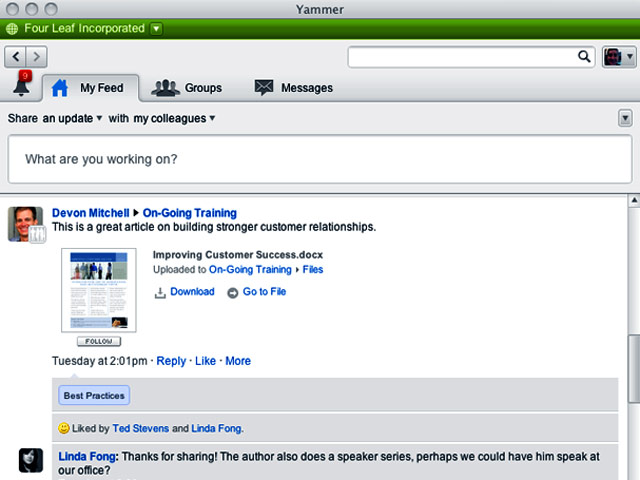Viewport: 640px width, 480px height.
Task: Click the back navigation arrow
Action: pyautogui.click(x=17, y=57)
